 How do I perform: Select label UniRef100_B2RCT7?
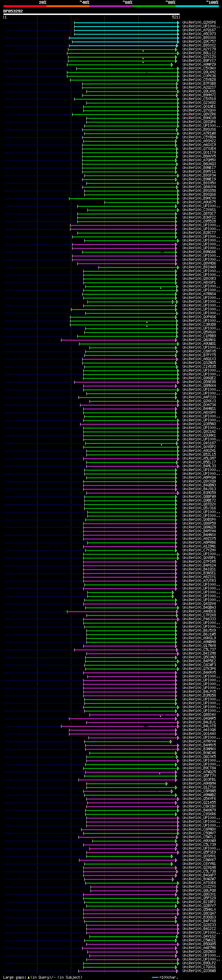coord(199,233)
